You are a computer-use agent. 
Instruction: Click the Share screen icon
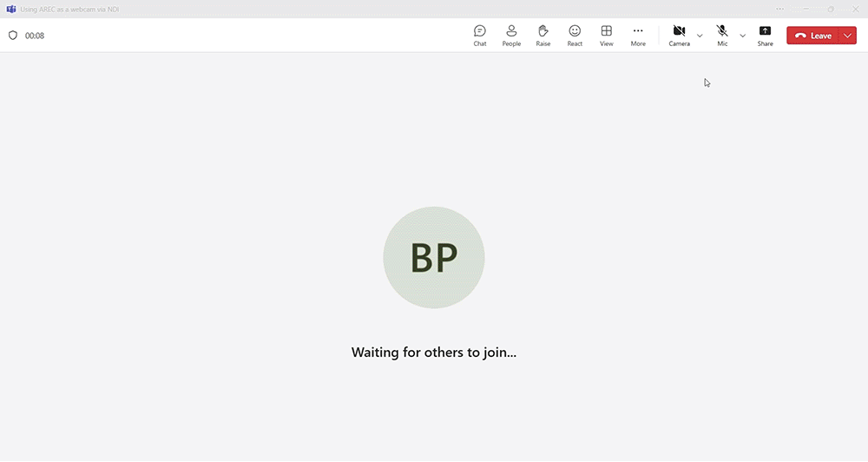coord(765,35)
